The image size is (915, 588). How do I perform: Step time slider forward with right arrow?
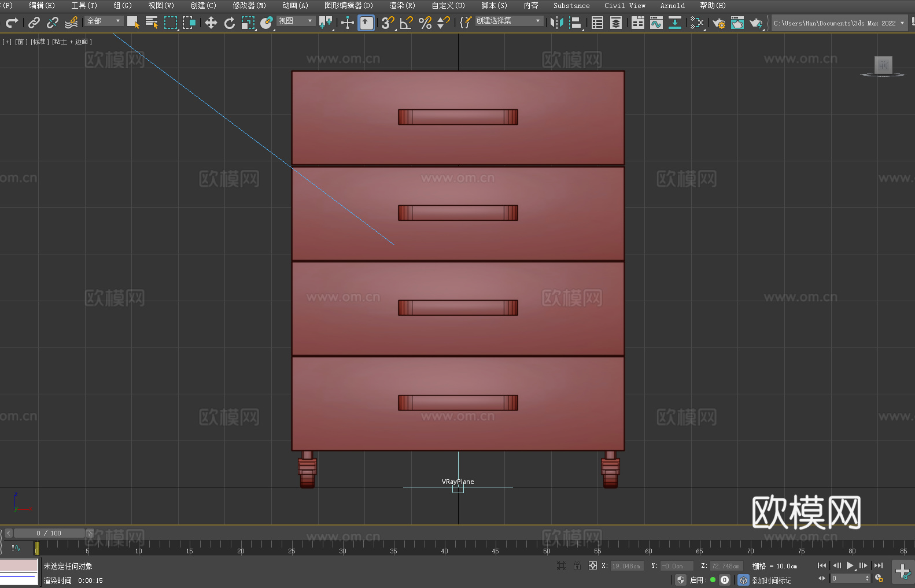pyautogui.click(x=90, y=533)
